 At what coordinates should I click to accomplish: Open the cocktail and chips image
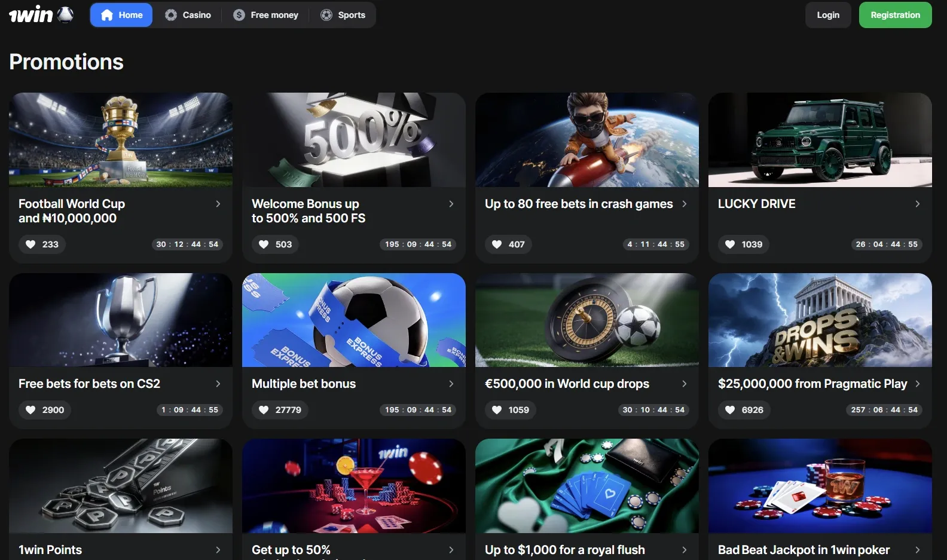coord(354,486)
